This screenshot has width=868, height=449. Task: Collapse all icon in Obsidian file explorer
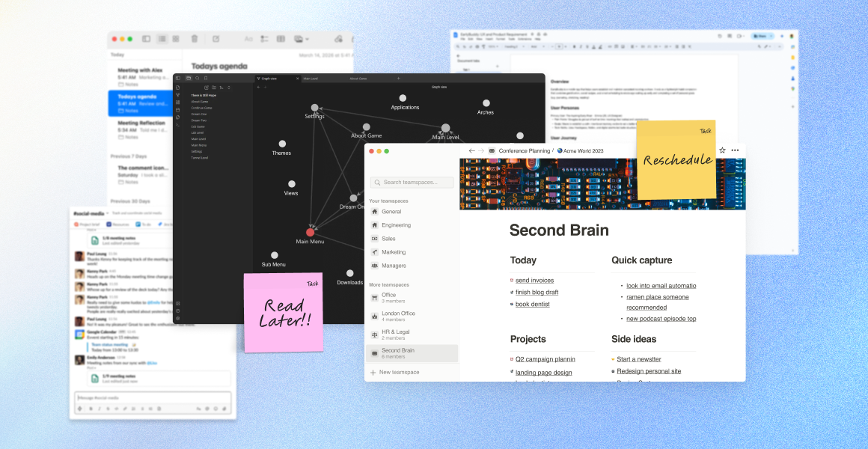click(229, 88)
